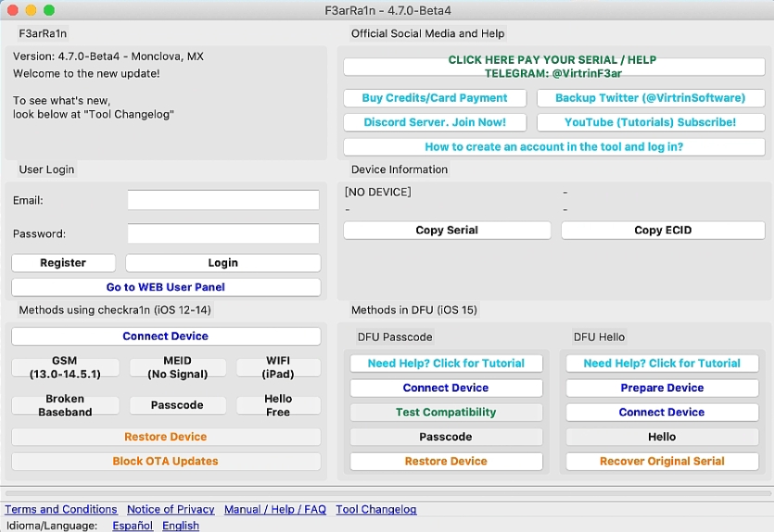Click the [NO DEVICE] status text
This screenshot has height=532, width=774.
click(378, 192)
